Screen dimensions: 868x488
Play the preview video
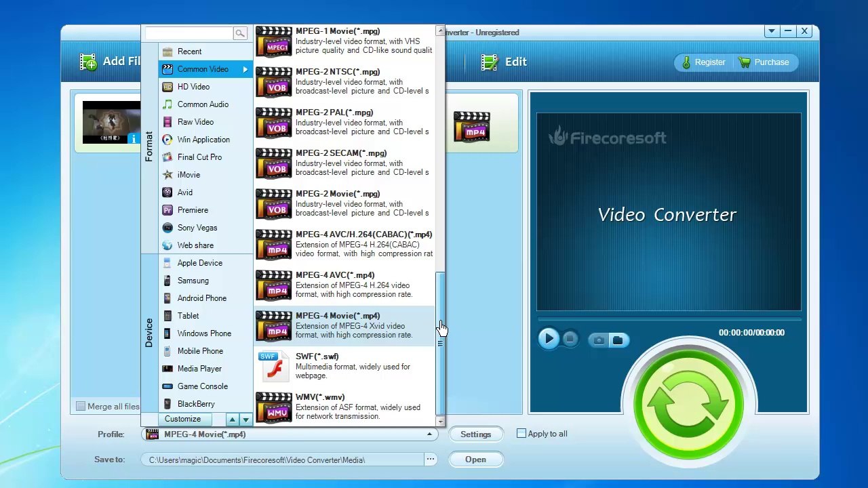549,339
